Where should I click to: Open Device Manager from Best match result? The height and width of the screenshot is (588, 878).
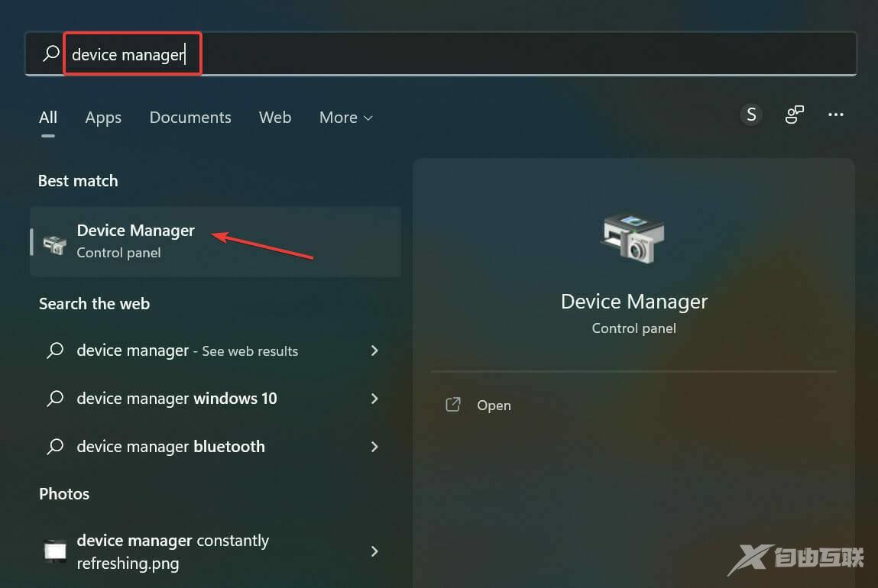[x=136, y=231]
